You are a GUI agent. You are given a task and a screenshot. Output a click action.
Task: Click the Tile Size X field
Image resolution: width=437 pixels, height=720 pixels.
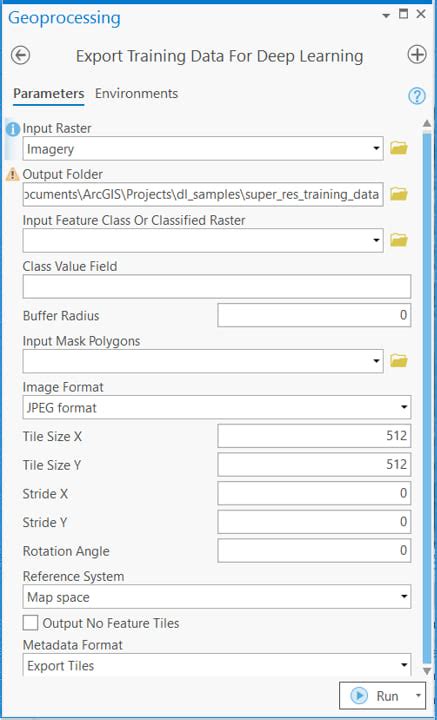pyautogui.click(x=314, y=436)
